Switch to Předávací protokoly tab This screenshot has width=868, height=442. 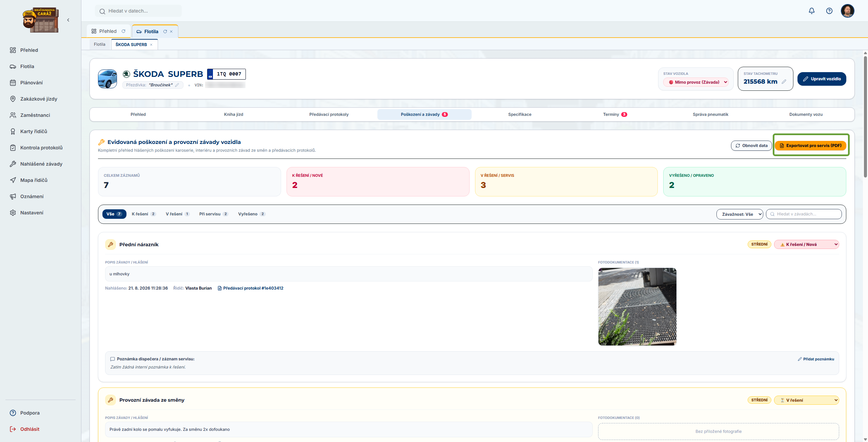[x=329, y=114]
